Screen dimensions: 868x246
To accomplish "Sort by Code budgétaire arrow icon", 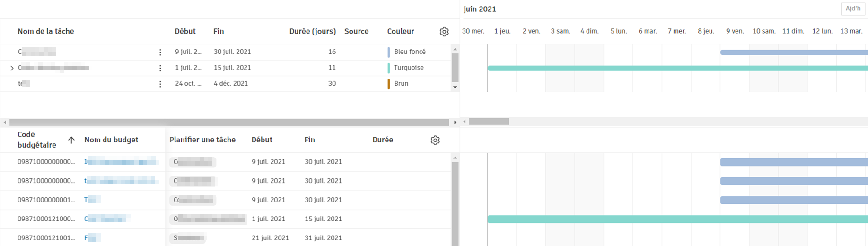I will (71, 140).
